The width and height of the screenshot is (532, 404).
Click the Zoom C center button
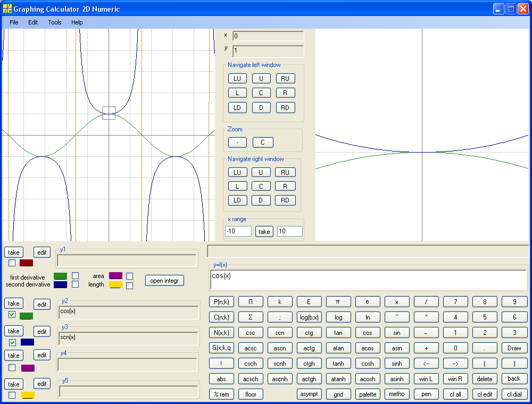pos(263,142)
